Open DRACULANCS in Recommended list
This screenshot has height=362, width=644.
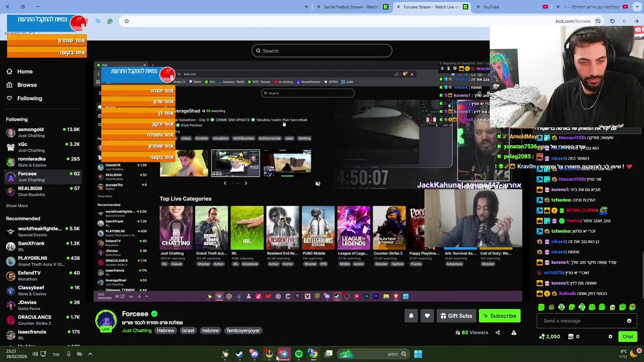(43, 320)
